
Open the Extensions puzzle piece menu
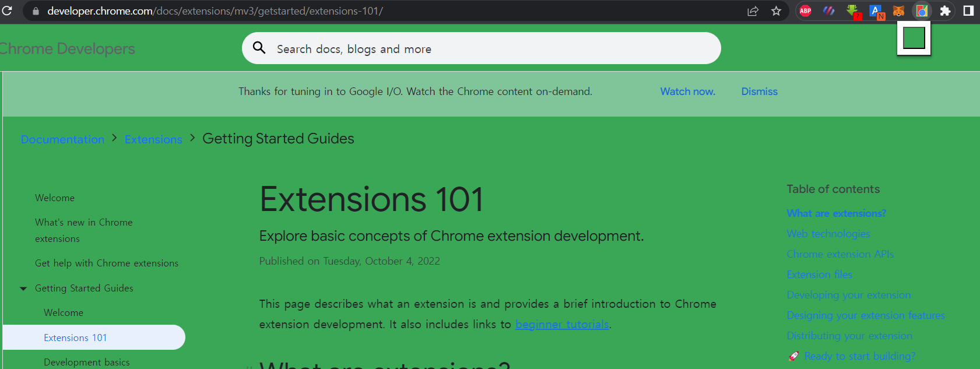click(945, 11)
